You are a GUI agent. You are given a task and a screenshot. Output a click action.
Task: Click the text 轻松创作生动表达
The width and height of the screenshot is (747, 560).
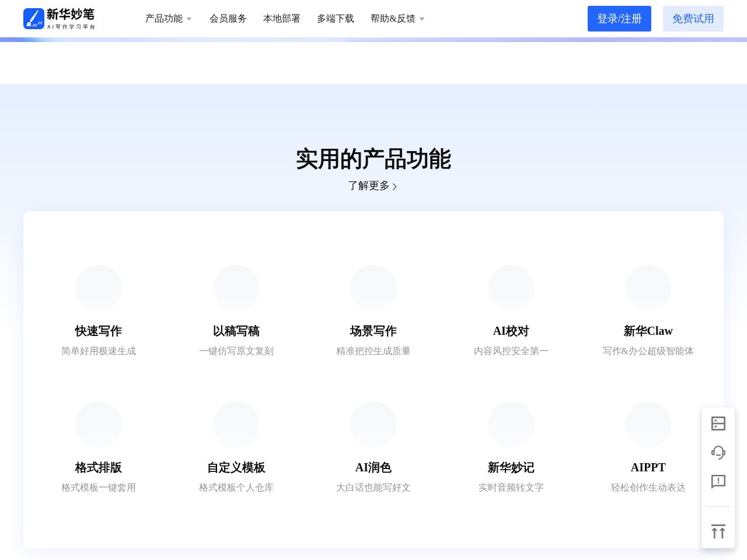click(648, 487)
